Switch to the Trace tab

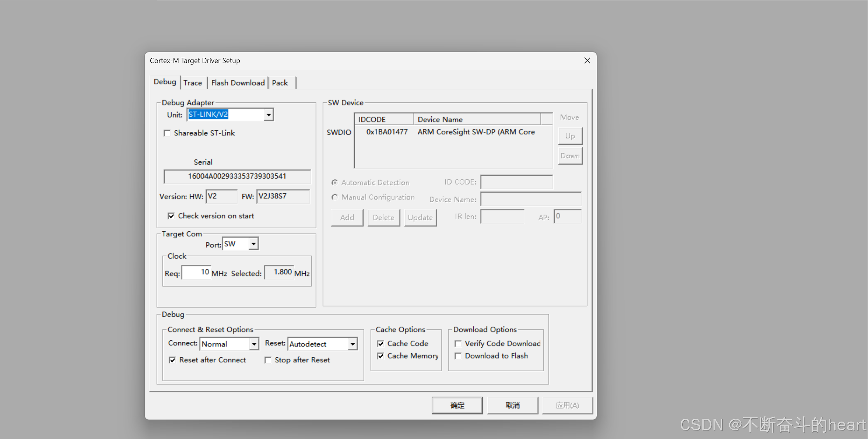[x=193, y=82]
